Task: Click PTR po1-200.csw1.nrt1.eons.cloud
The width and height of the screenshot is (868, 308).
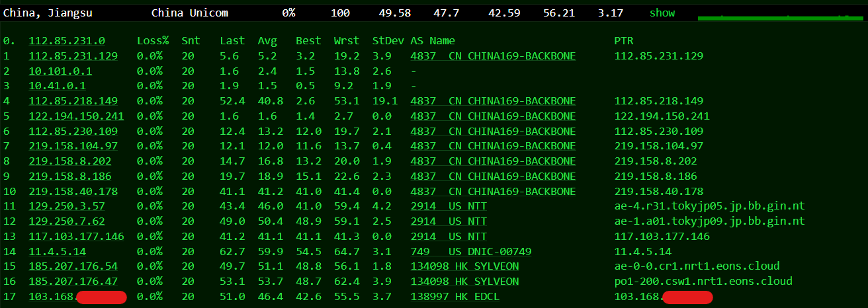Action: click(703, 281)
